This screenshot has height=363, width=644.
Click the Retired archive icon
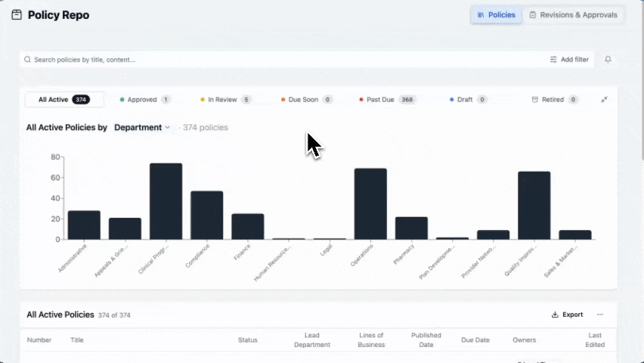click(534, 100)
